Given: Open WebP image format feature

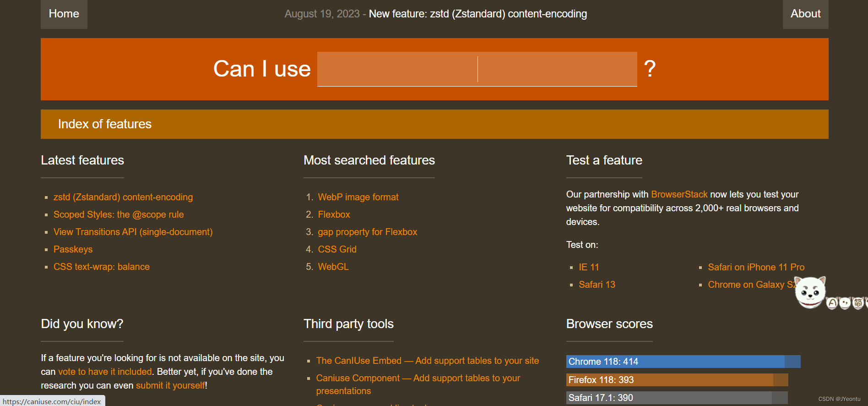Looking at the screenshot, I should tap(358, 197).
